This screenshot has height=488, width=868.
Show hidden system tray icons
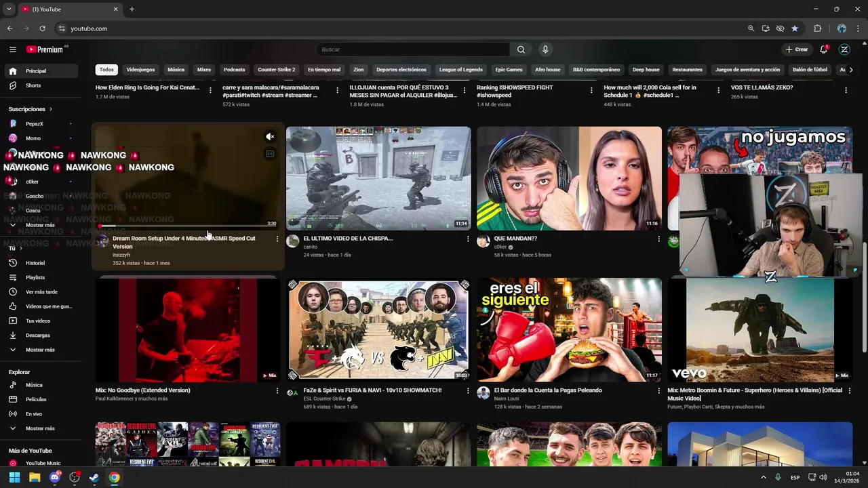click(x=764, y=477)
